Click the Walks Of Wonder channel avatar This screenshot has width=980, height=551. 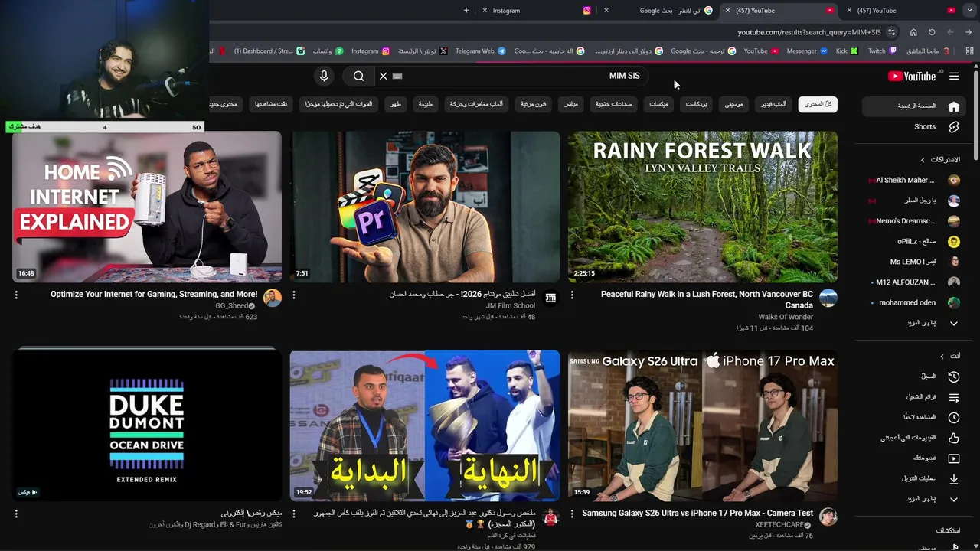[828, 298]
